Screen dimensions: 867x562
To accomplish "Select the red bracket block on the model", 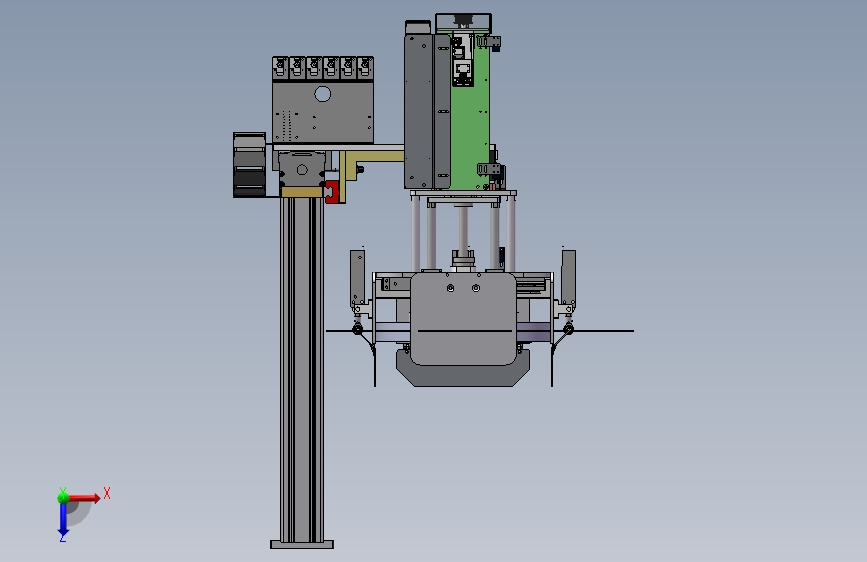I will 332,191.
